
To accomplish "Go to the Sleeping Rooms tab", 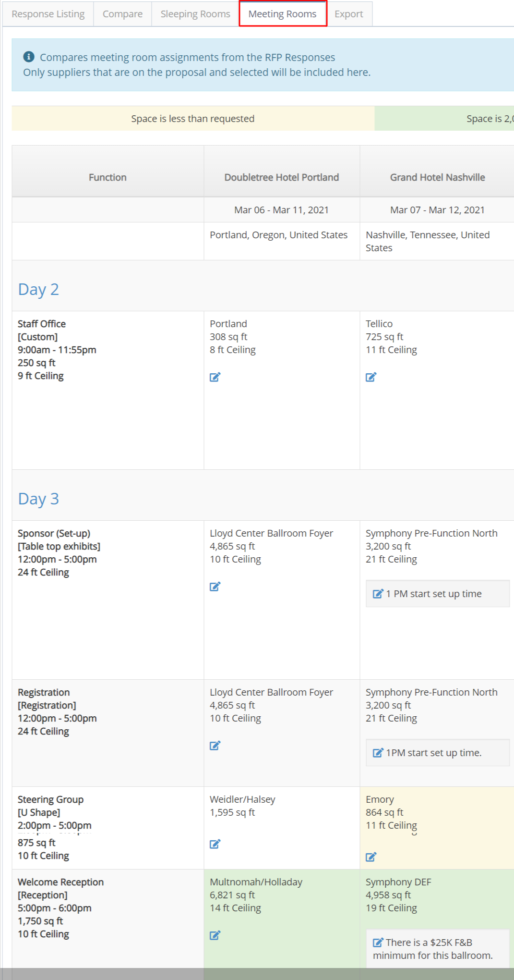I will (x=195, y=14).
